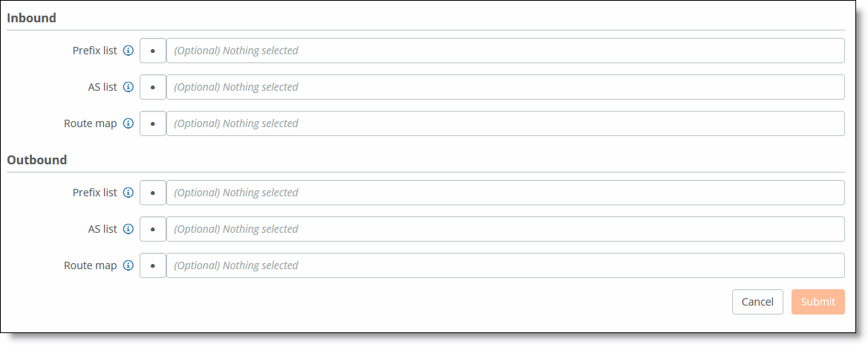The height and width of the screenshot is (345, 868).
Task: Click info icon beside Inbound Route map
Action: pos(128,123)
